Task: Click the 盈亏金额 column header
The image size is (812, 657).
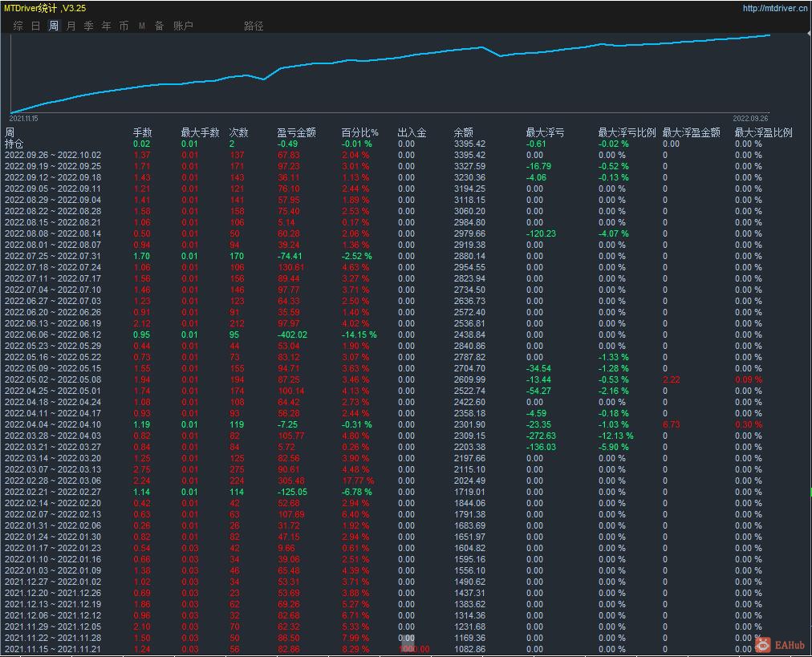Action: click(296, 132)
